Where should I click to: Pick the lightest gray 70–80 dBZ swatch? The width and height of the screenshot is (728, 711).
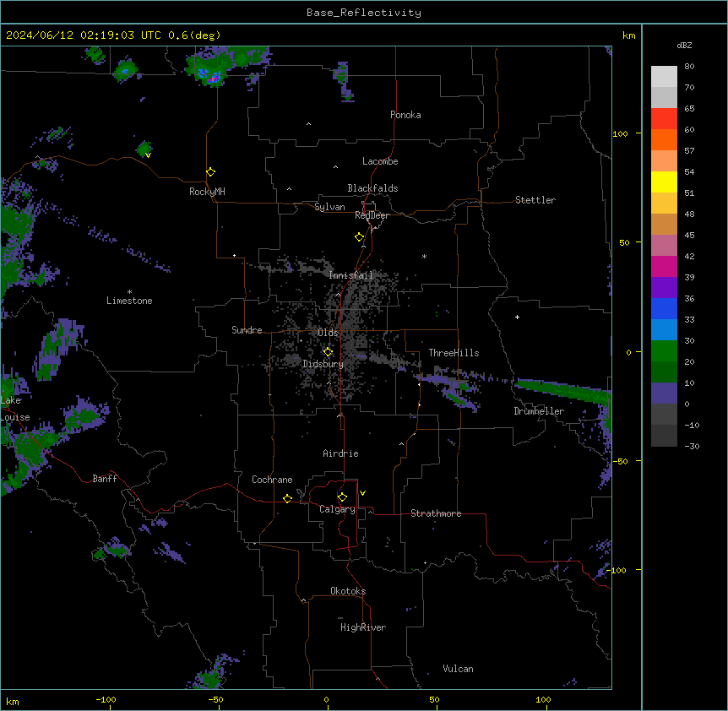tap(664, 77)
